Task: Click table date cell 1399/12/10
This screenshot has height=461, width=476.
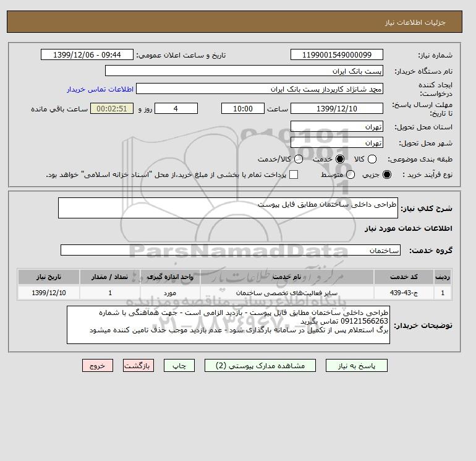Action: 49,293
